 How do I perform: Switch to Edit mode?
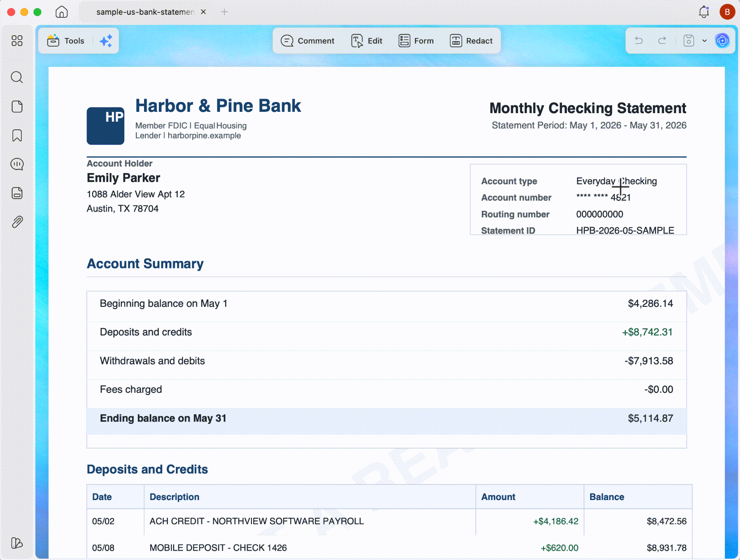point(367,41)
